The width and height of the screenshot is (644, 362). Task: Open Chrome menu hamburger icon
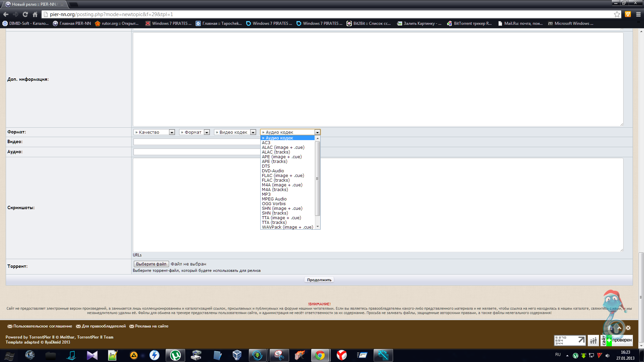click(x=638, y=14)
